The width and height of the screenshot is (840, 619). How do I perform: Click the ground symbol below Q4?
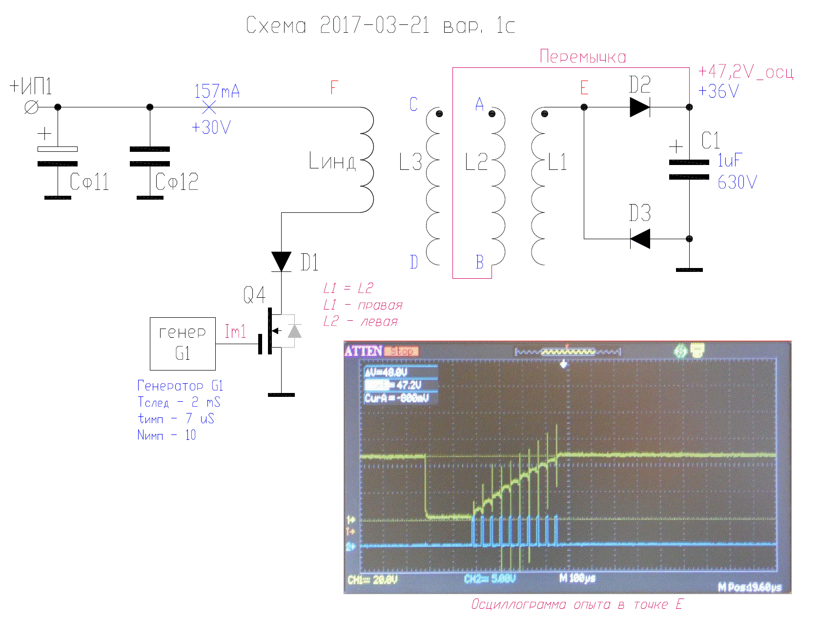pyautogui.click(x=281, y=395)
